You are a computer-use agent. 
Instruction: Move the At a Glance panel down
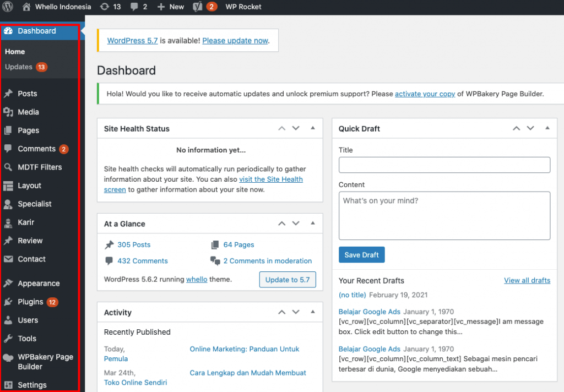pos(296,224)
